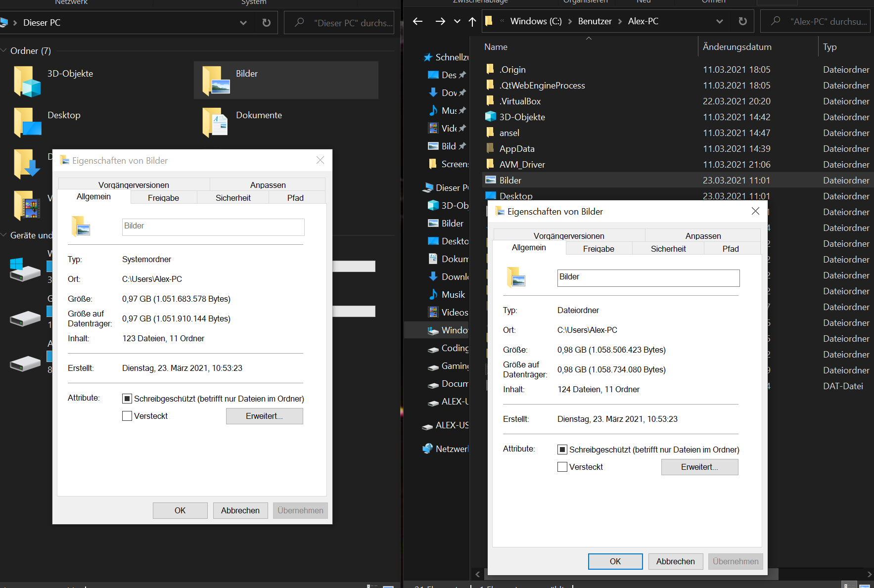Click chevron after Windows (C:) in breadcrumb
Screen dimensions: 874x588
pyautogui.click(x=570, y=21)
